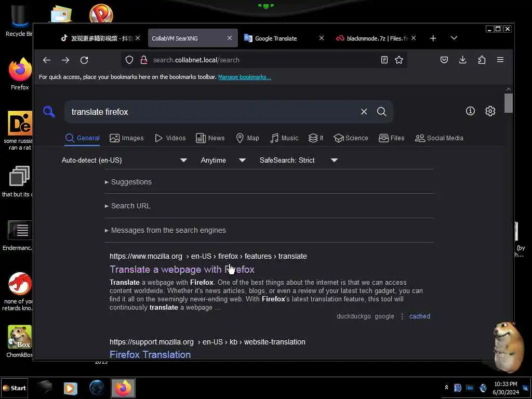Open the Translate a webpage with Firefox result
This screenshot has width=532, height=399.
click(182, 270)
